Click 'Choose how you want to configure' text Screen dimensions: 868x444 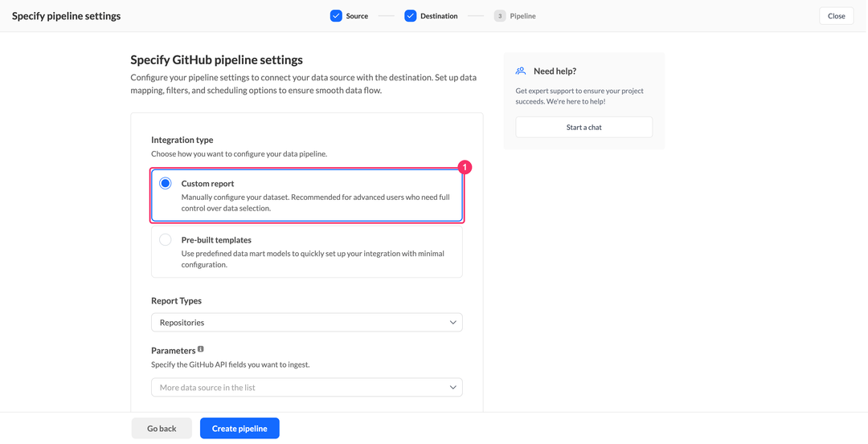240,153
